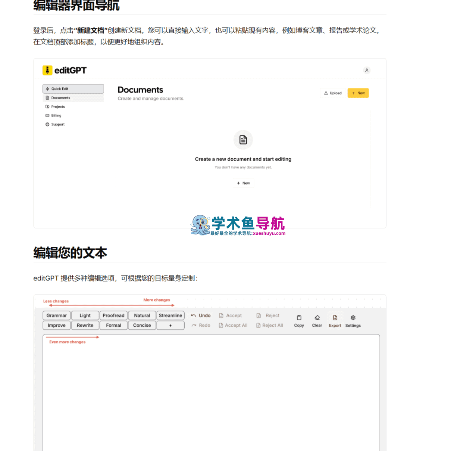This screenshot has width=476, height=451.
Task: Click the Upload button
Action: (x=333, y=93)
